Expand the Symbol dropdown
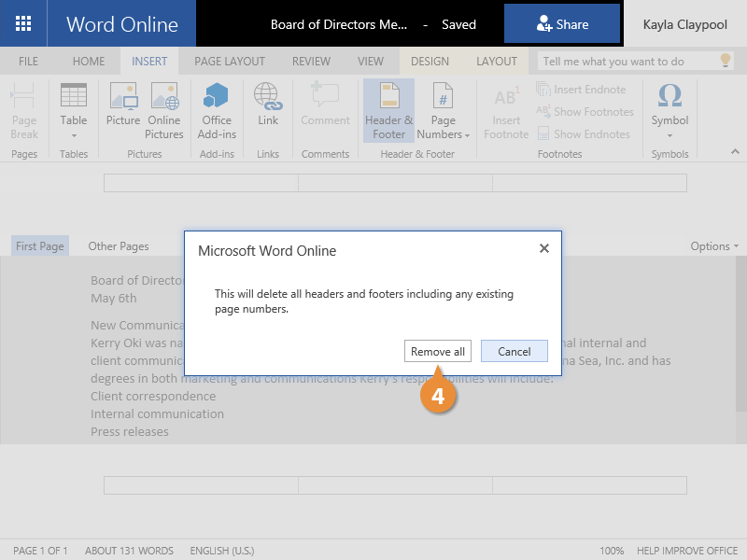Screen dimensions: 747x560 pyautogui.click(x=669, y=135)
